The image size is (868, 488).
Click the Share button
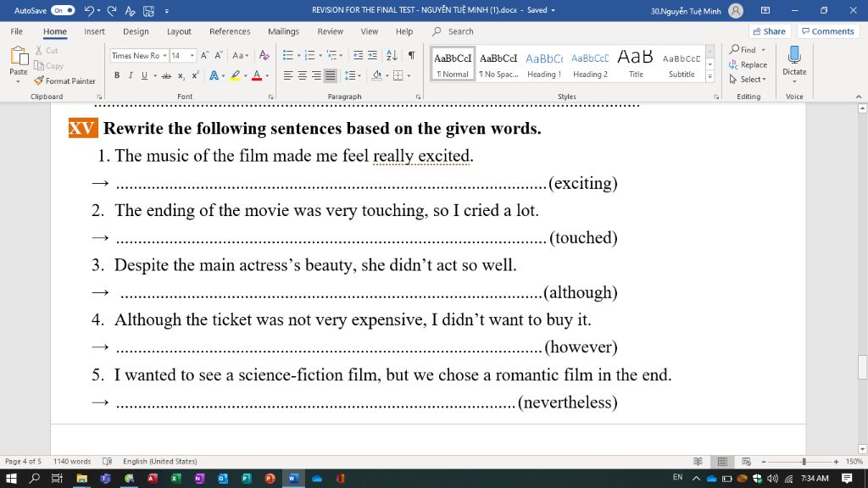pos(769,31)
